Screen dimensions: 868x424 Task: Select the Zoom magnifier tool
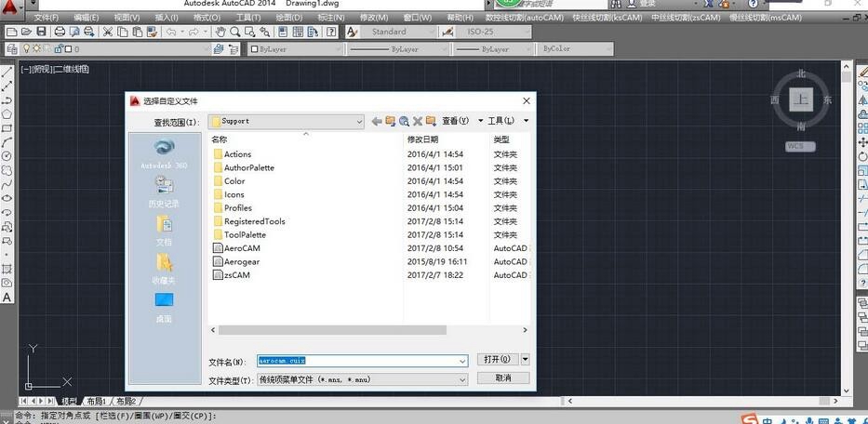[235, 32]
